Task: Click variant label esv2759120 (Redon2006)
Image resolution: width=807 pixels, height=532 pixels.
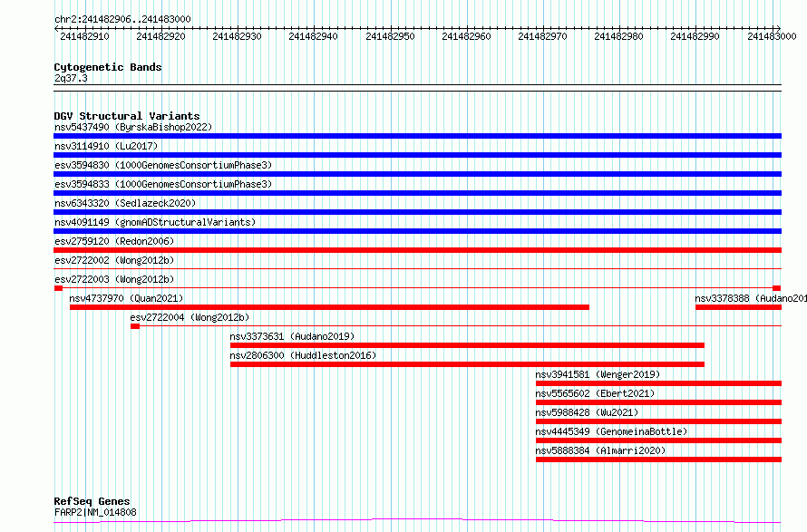Action: pyautogui.click(x=114, y=241)
